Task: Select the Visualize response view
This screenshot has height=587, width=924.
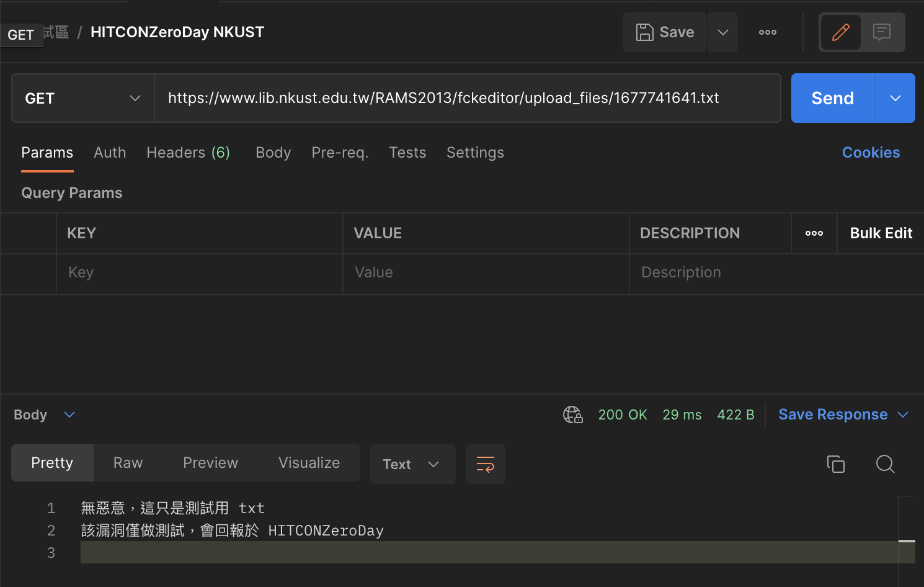Action: pos(309,463)
